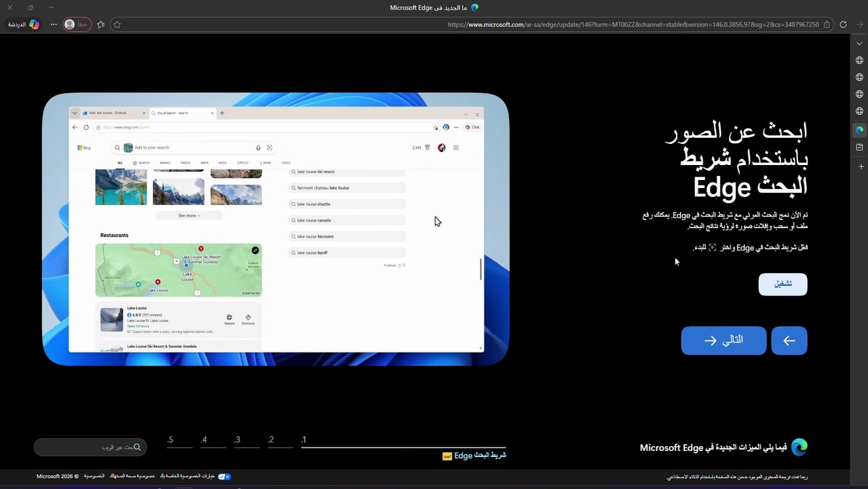Open خيارات الخصوصية الخاصة بك link

187,477
